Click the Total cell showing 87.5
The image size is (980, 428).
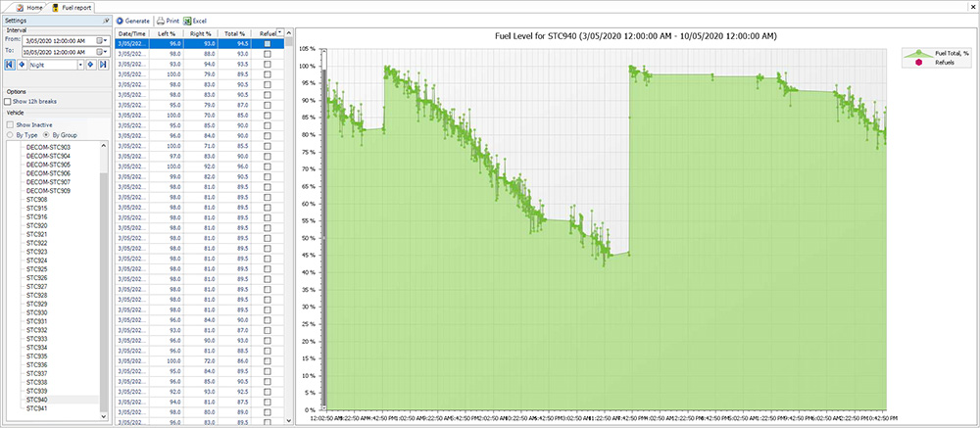tap(235, 403)
